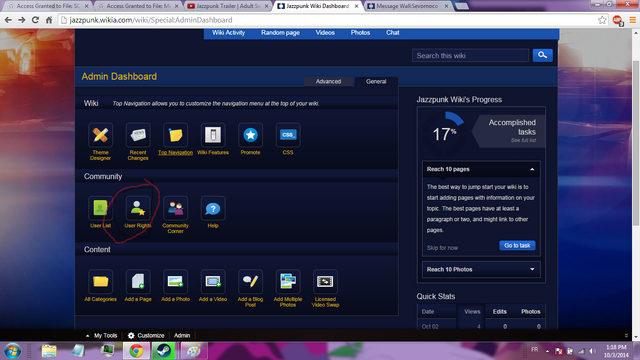Image resolution: width=640 pixels, height=360 pixels.
Task: Click the Promote star icon
Action: (251, 135)
